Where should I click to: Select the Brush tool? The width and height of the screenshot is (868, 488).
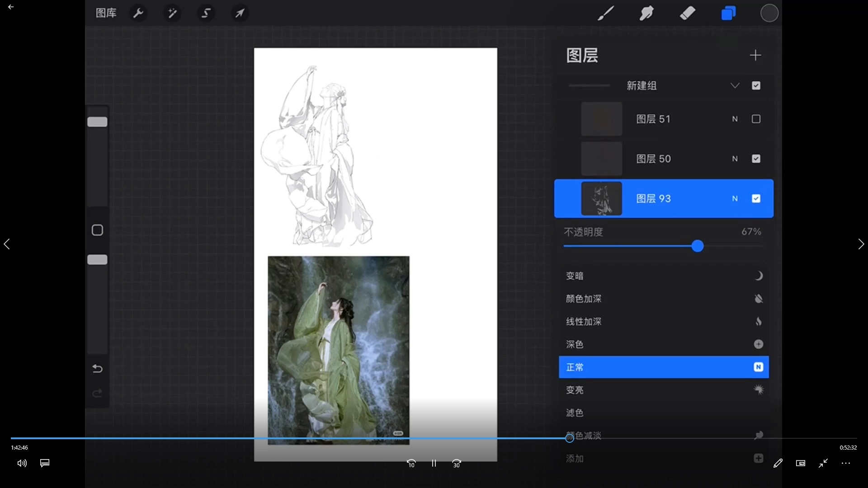(605, 13)
